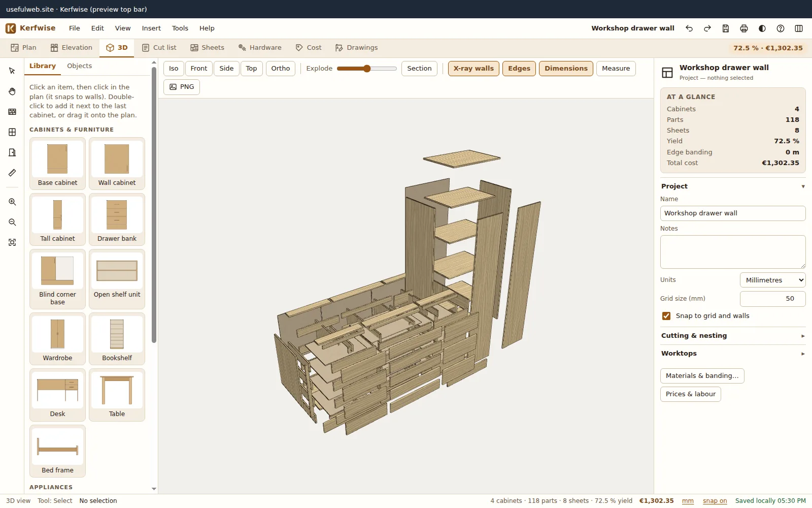812x508 pixels.
Task: Activate the Measure button
Action: [x=616, y=69]
